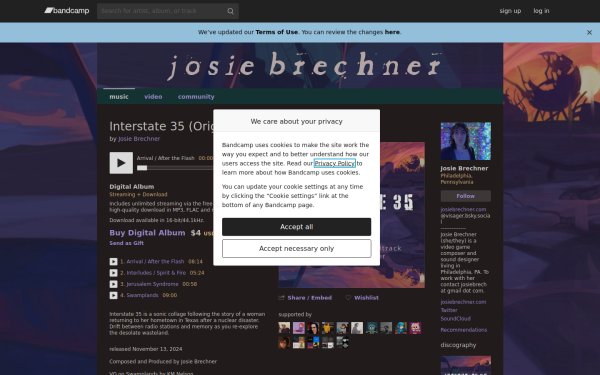Click the log in link
This screenshot has height=375, width=600.
541,11
